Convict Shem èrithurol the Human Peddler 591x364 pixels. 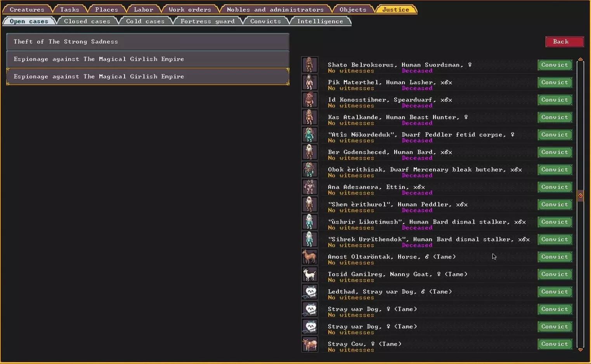coord(555,205)
